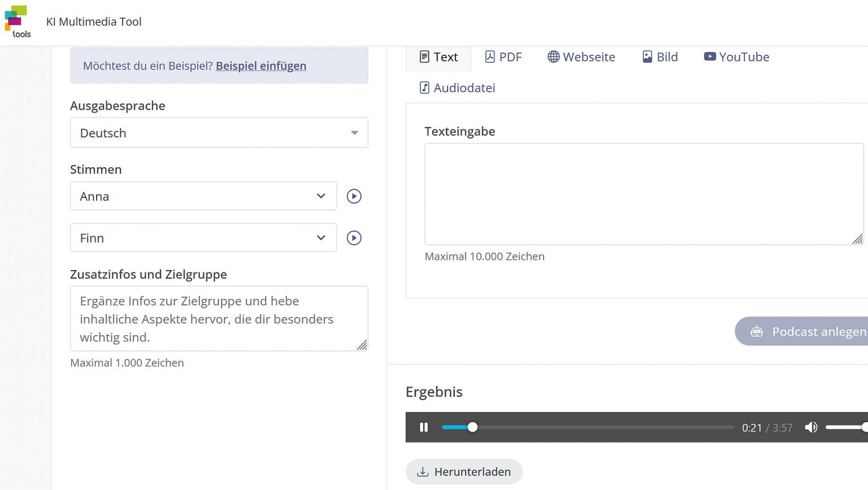Screen dimensions: 868x490
Task: Open the YouTube source tab
Action: pyautogui.click(x=736, y=57)
